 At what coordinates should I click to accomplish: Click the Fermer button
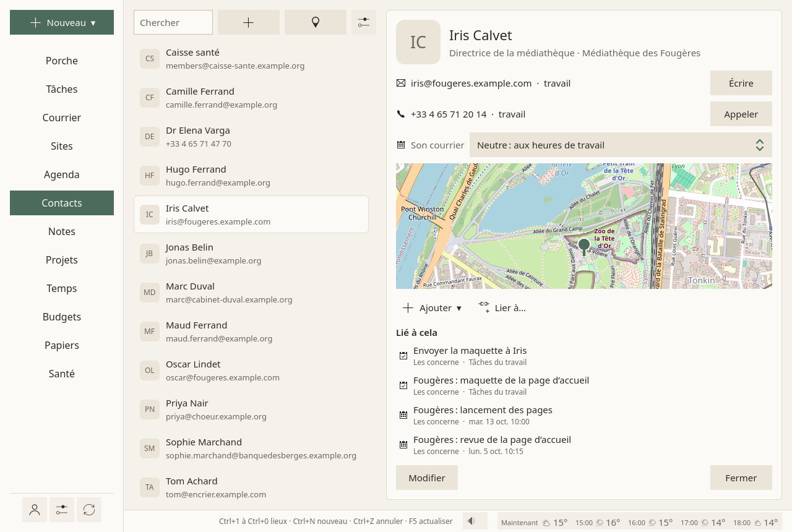[741, 478]
